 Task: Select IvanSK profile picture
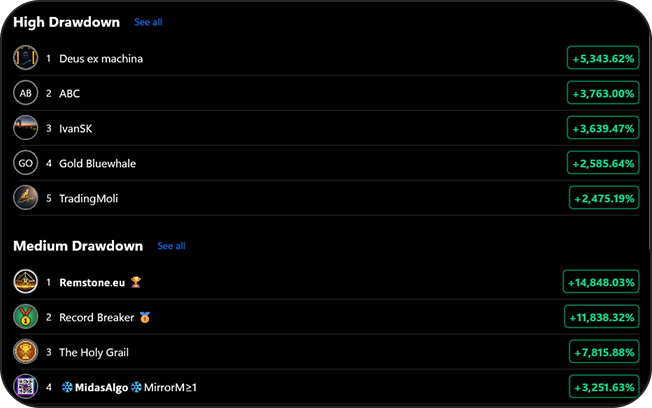click(25, 128)
